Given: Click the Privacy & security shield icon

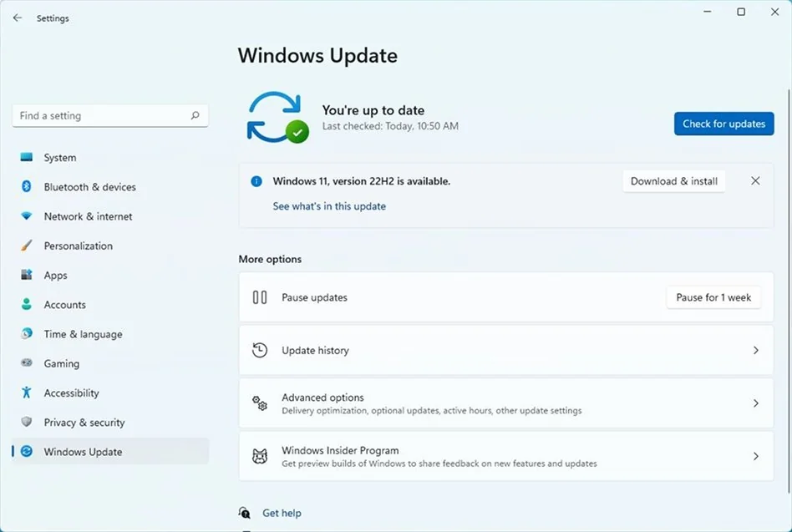Looking at the screenshot, I should click(x=27, y=423).
